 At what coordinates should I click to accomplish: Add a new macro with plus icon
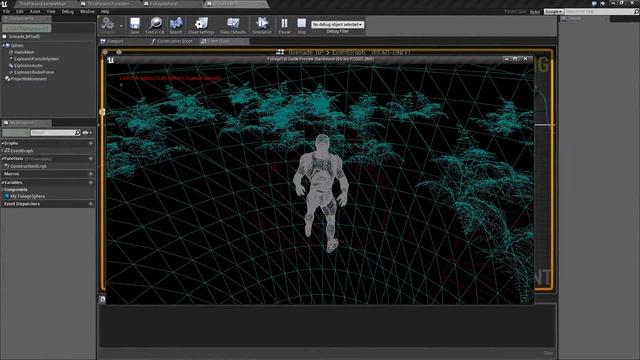pos(91,174)
